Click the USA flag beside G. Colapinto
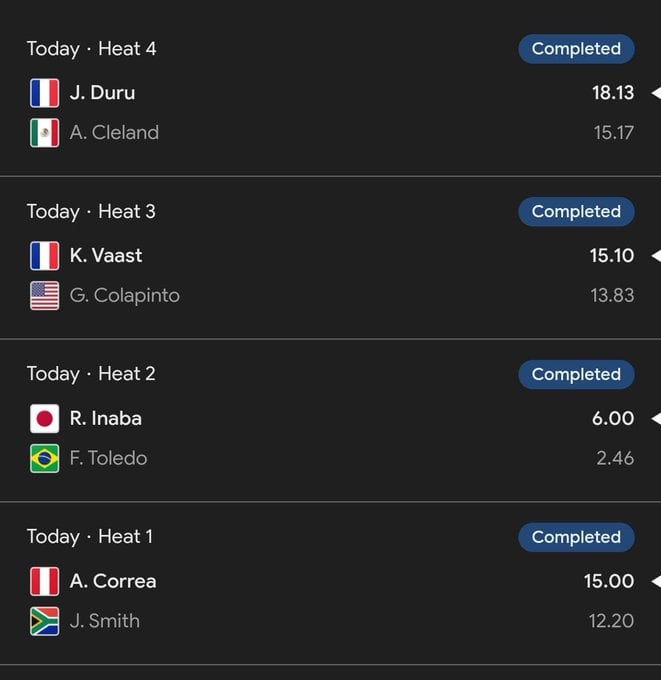The width and height of the screenshot is (661, 680). point(44,296)
